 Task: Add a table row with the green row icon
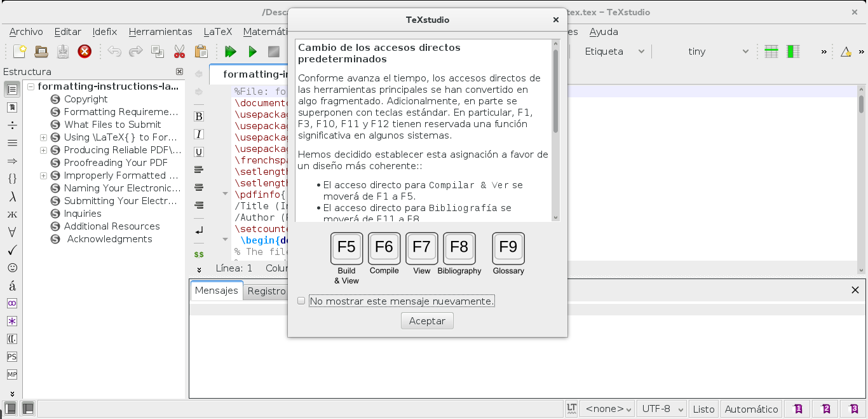771,52
